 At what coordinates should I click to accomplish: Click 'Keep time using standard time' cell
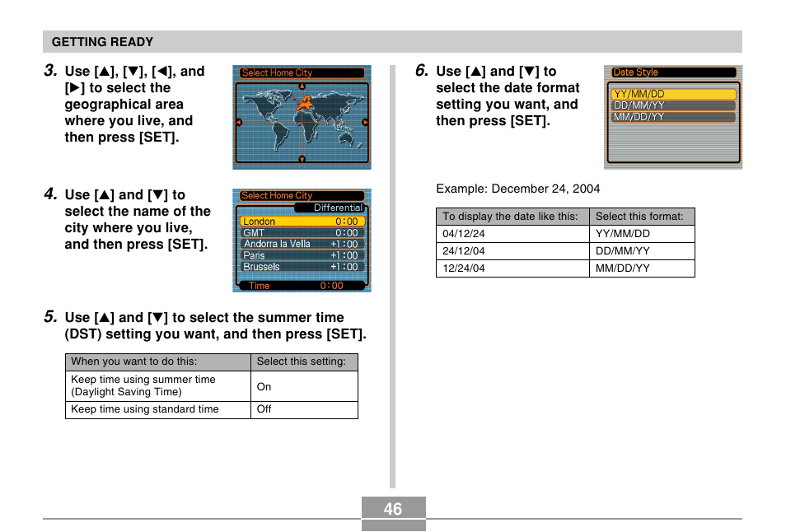tap(158, 410)
